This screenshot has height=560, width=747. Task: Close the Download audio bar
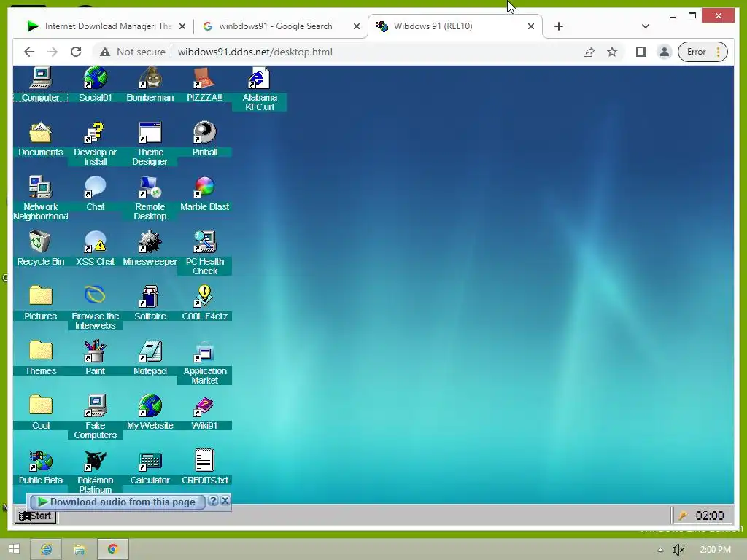(225, 501)
